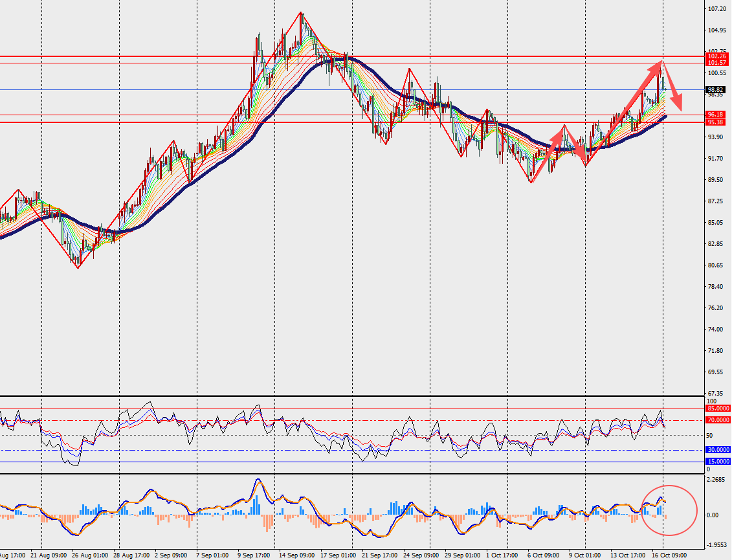The height and width of the screenshot is (560, 732).
Task: Click the 93.90 price axis value
Action: point(716,137)
